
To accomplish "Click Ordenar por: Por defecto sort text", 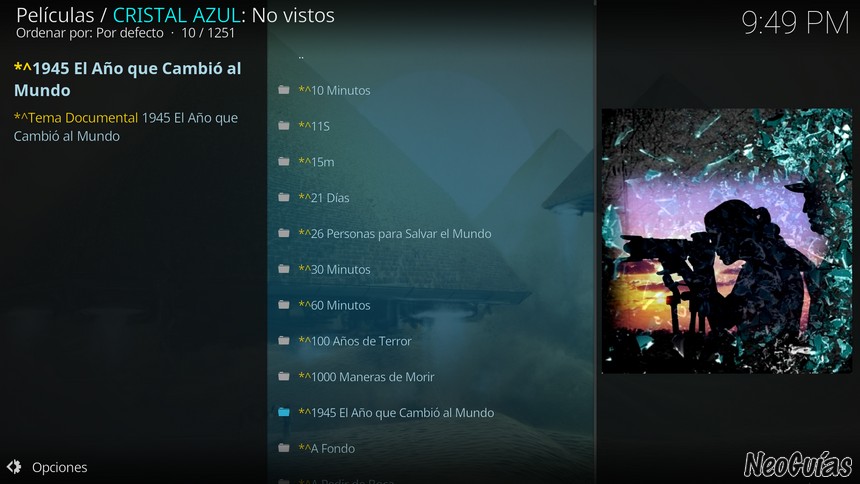I will (90, 33).
